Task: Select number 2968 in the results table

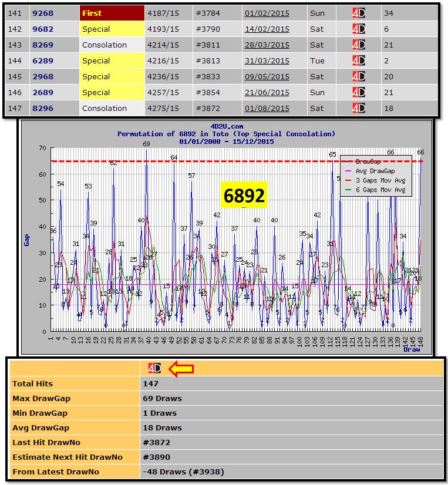Action: (43, 77)
